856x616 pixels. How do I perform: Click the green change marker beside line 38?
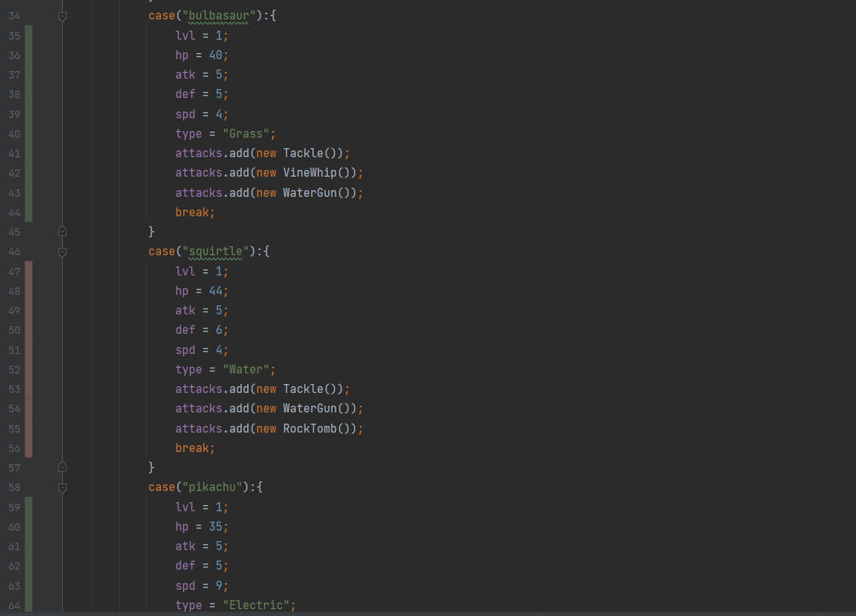point(28,94)
